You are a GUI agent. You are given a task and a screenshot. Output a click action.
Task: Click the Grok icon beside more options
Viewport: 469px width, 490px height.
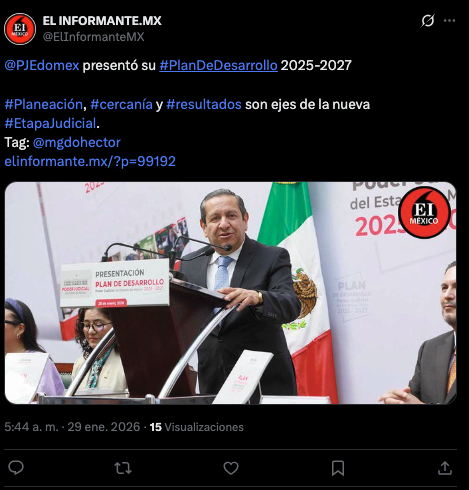click(x=428, y=21)
